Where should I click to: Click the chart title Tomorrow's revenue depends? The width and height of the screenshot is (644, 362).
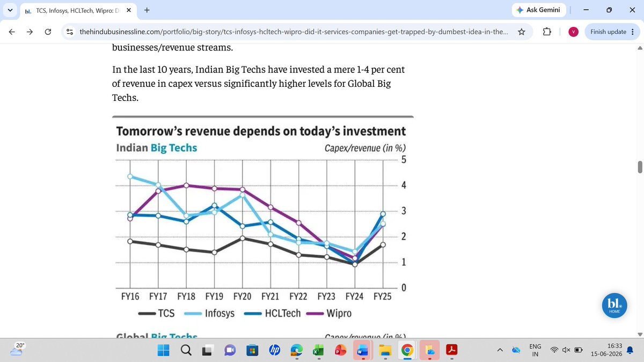(x=261, y=131)
